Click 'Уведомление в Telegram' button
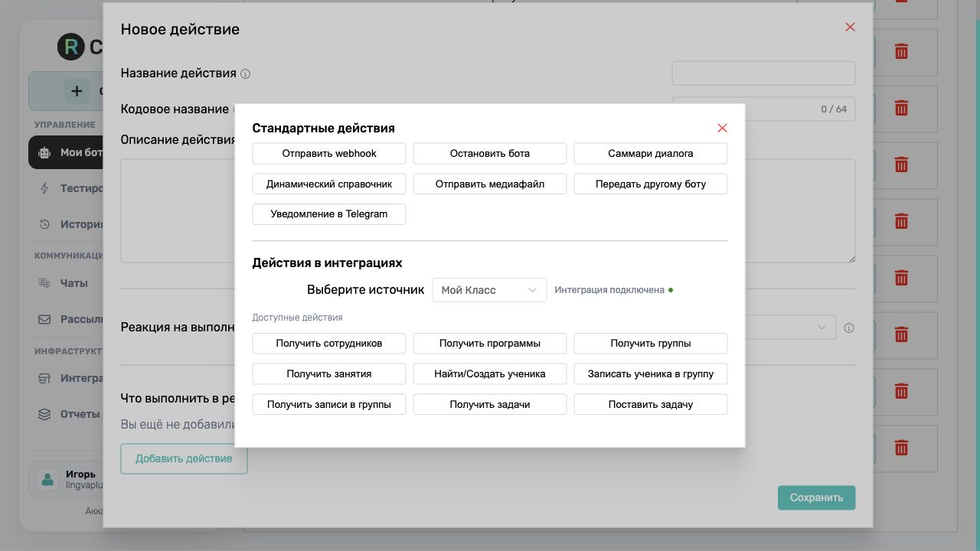 pos(329,214)
